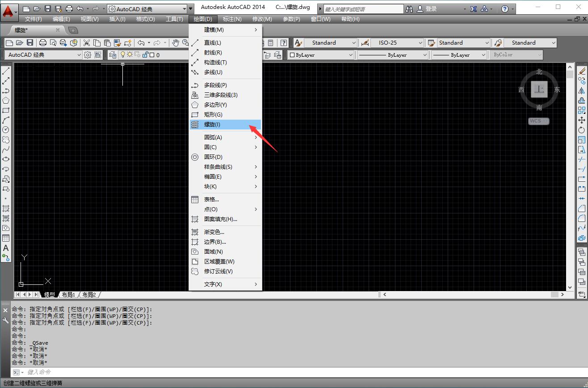This screenshot has height=388, width=588.
Task: Select the Rectangle tool in left toolbar
Action: tap(6, 110)
